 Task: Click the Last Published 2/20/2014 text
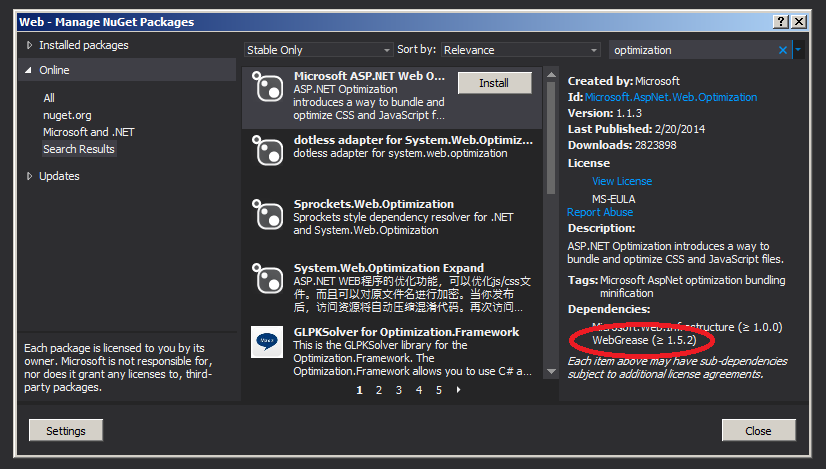coord(636,129)
